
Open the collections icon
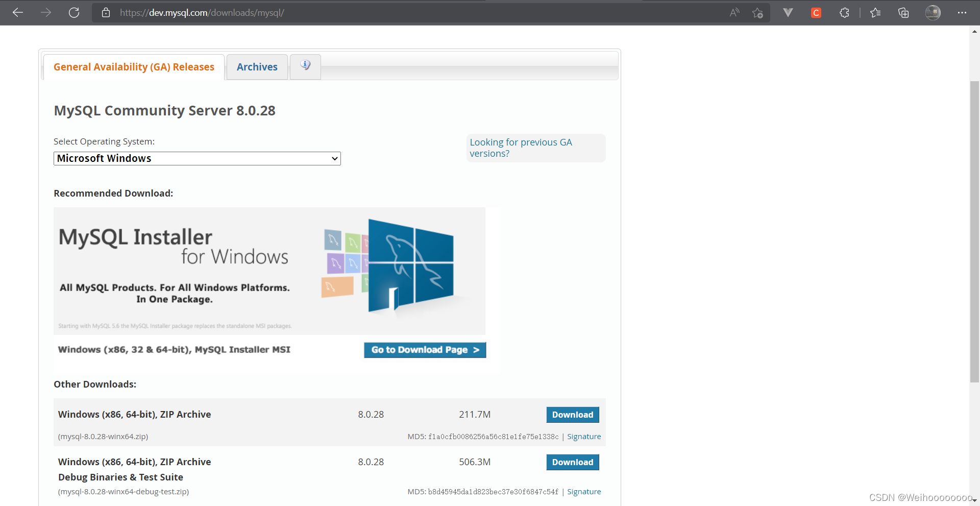click(x=903, y=13)
